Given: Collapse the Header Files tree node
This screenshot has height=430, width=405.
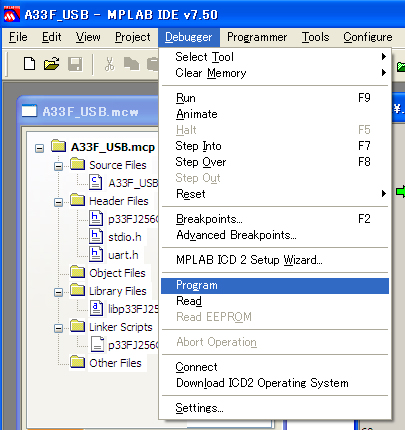Looking at the screenshot, I should pyautogui.click(x=58, y=202).
